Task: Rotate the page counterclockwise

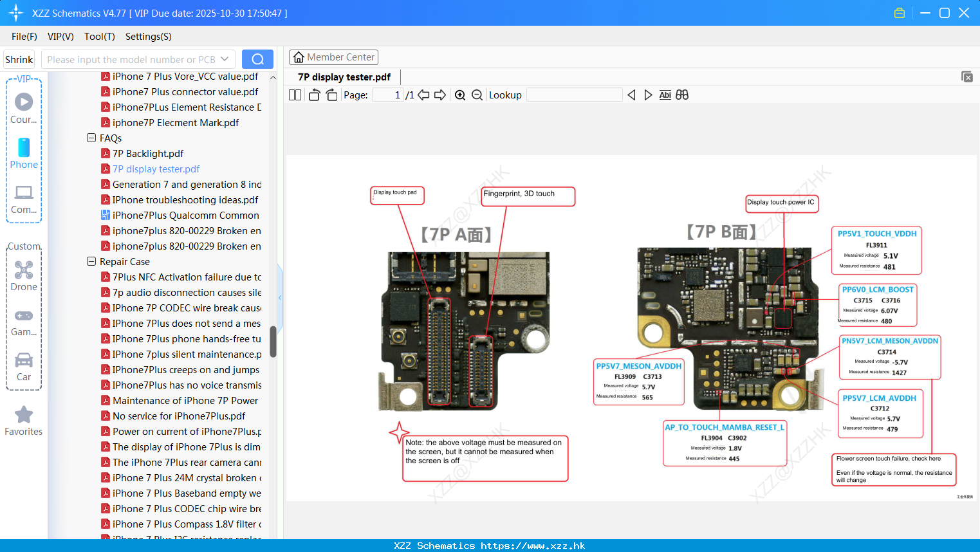Action: coord(314,95)
